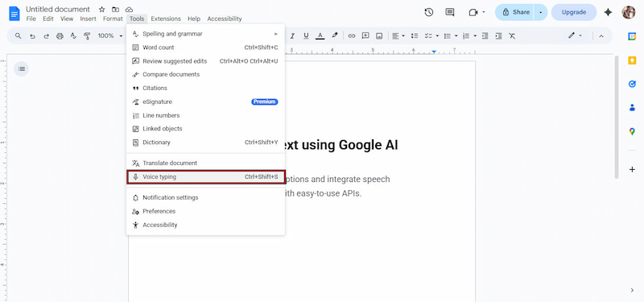644x302 pixels.
Task: Click the Redo toolbar icon
Action: [46, 35]
